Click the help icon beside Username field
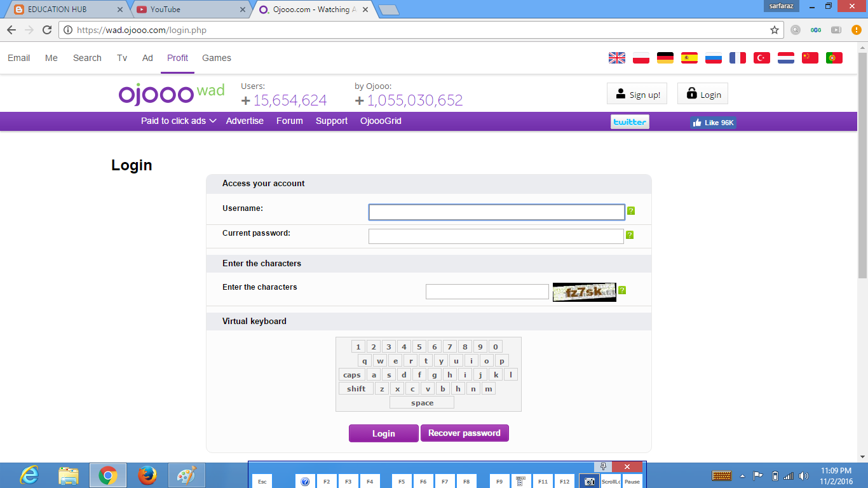This screenshot has height=488, width=868. point(631,211)
